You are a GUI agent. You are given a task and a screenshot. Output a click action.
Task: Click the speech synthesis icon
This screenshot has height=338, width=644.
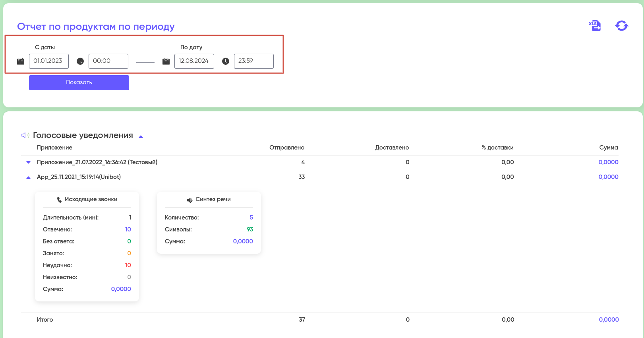(x=190, y=200)
